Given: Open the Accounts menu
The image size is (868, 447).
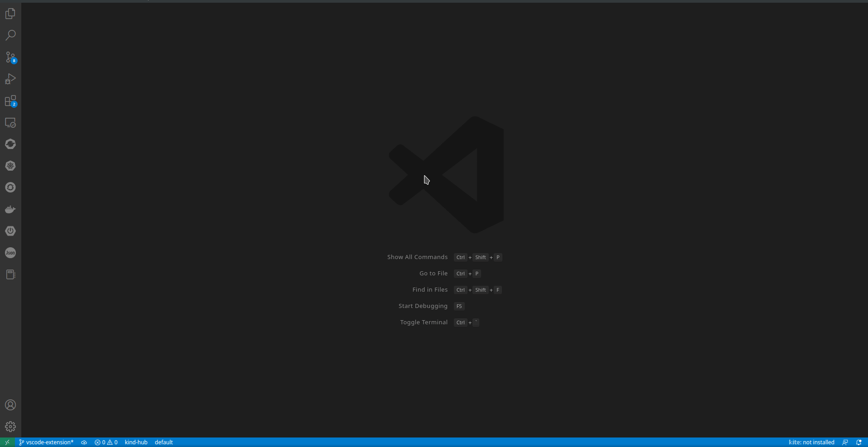Looking at the screenshot, I should tap(10, 405).
